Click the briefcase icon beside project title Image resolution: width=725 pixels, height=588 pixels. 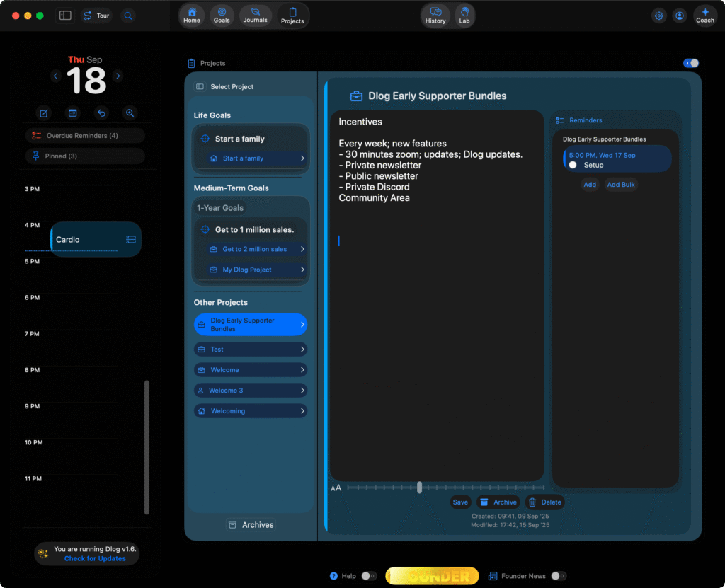[x=356, y=96]
